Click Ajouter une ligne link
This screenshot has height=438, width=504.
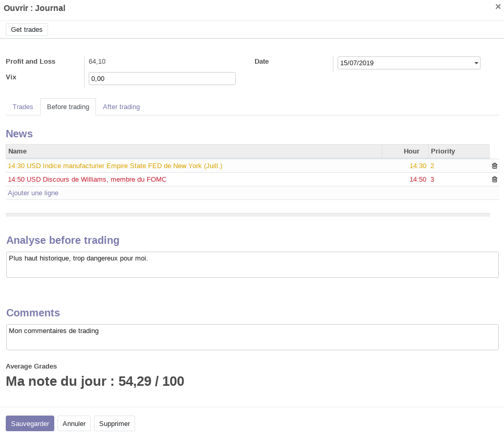(33, 193)
